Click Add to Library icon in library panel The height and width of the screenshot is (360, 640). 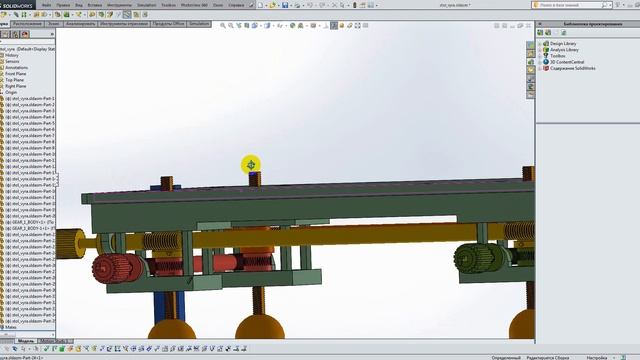(540, 32)
